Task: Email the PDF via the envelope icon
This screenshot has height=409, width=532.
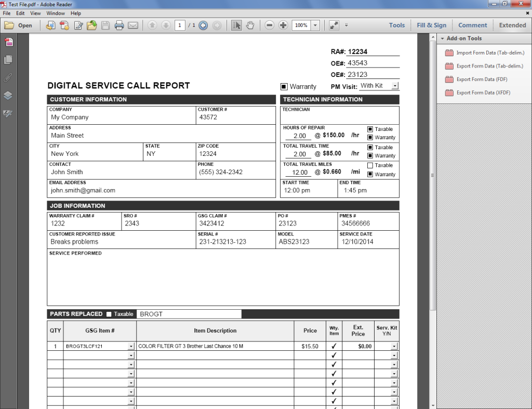Action: [x=133, y=25]
